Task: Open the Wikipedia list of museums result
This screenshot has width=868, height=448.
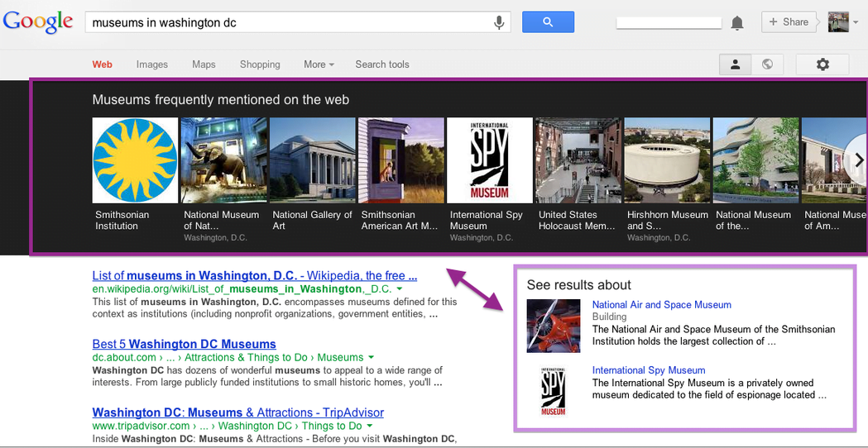Action: click(255, 275)
